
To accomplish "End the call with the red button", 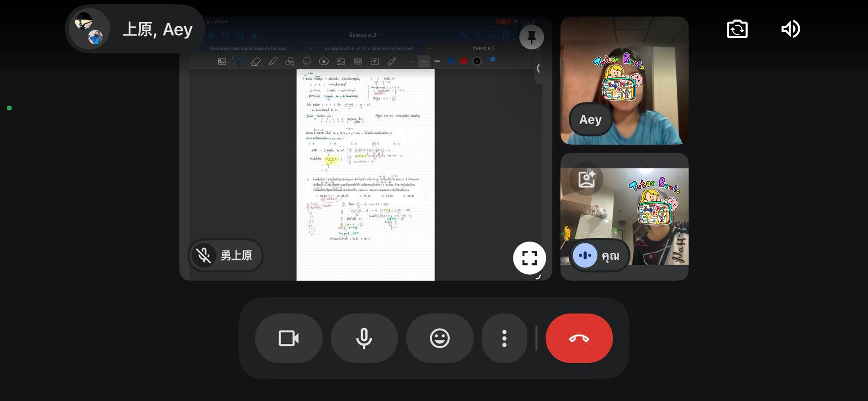I will [579, 338].
